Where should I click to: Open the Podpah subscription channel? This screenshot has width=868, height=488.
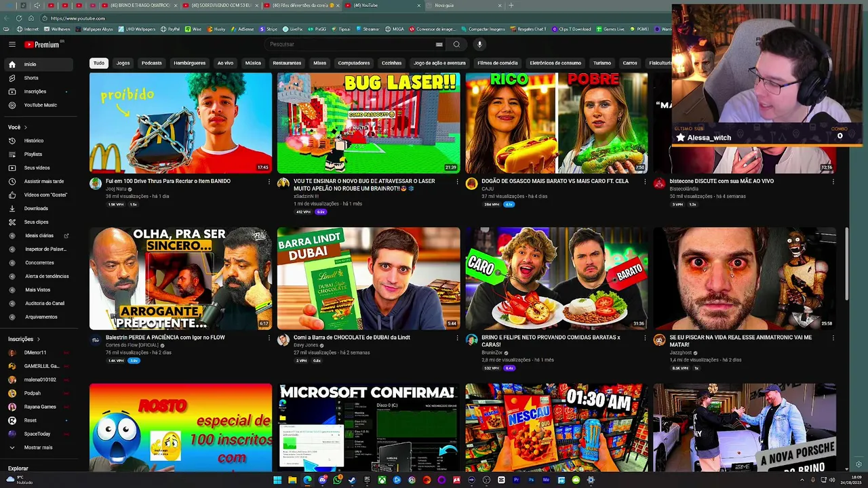38,393
